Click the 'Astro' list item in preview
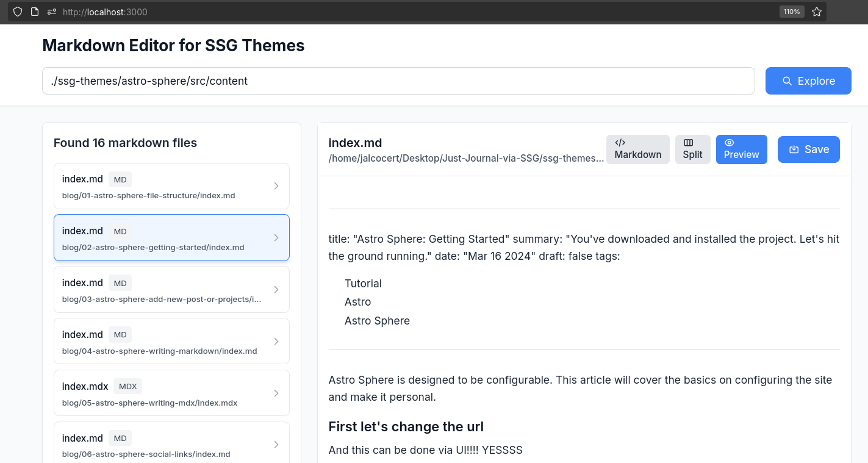This screenshot has width=868, height=463. pos(357,302)
